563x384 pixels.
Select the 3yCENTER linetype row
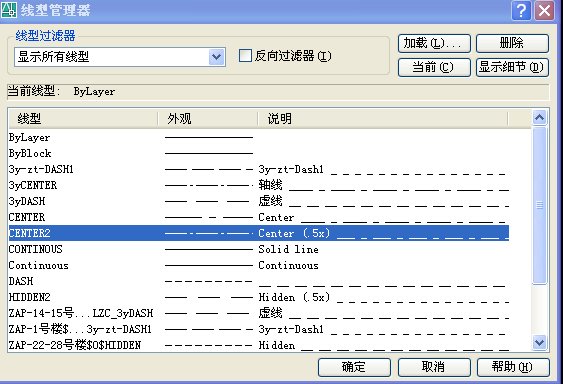(x=259, y=185)
